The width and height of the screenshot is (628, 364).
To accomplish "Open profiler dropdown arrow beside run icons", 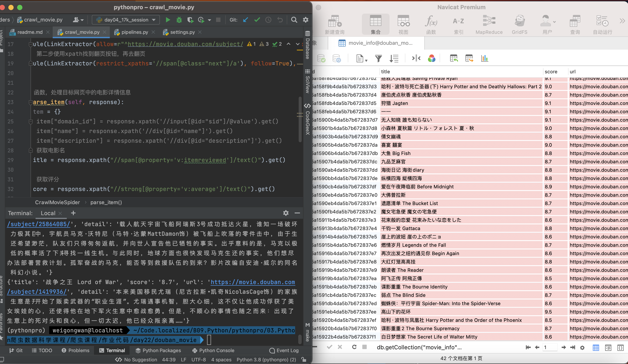I will pyautogui.click(x=209, y=20).
